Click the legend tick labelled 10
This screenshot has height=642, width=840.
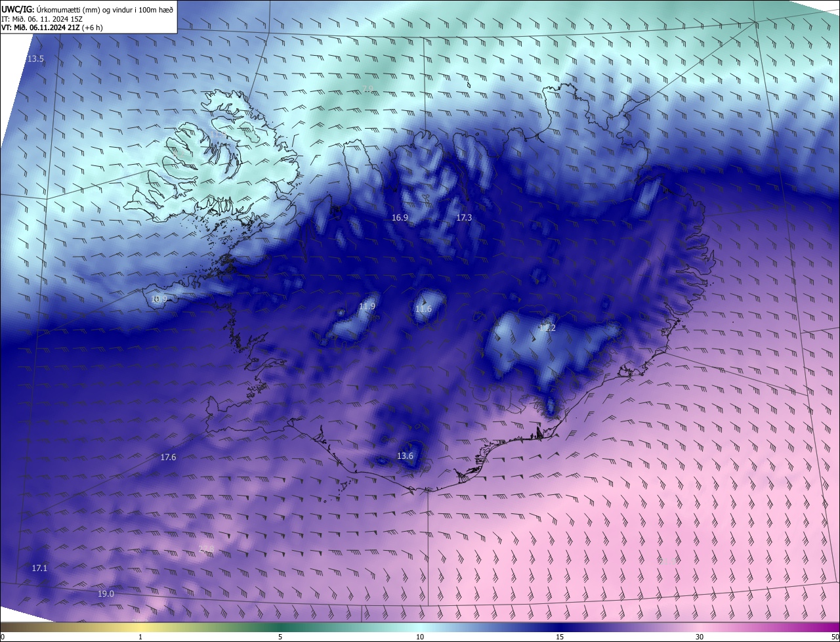420,637
